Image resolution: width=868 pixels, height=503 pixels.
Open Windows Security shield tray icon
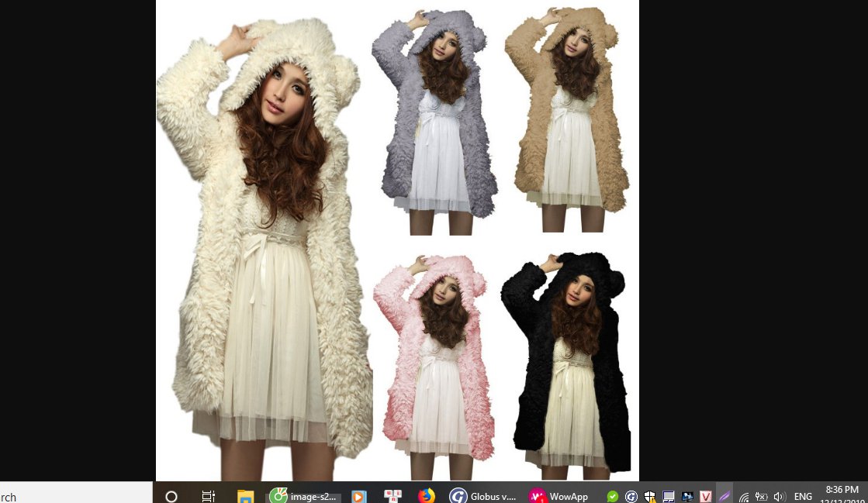pyautogui.click(x=650, y=496)
